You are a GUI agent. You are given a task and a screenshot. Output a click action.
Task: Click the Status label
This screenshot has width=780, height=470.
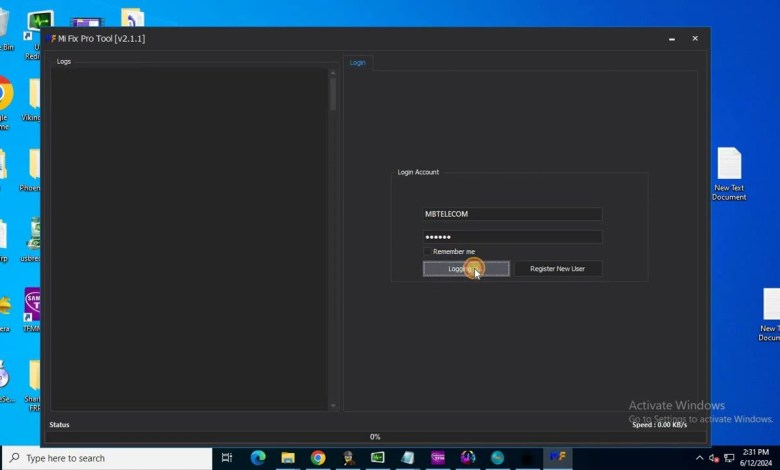59,425
